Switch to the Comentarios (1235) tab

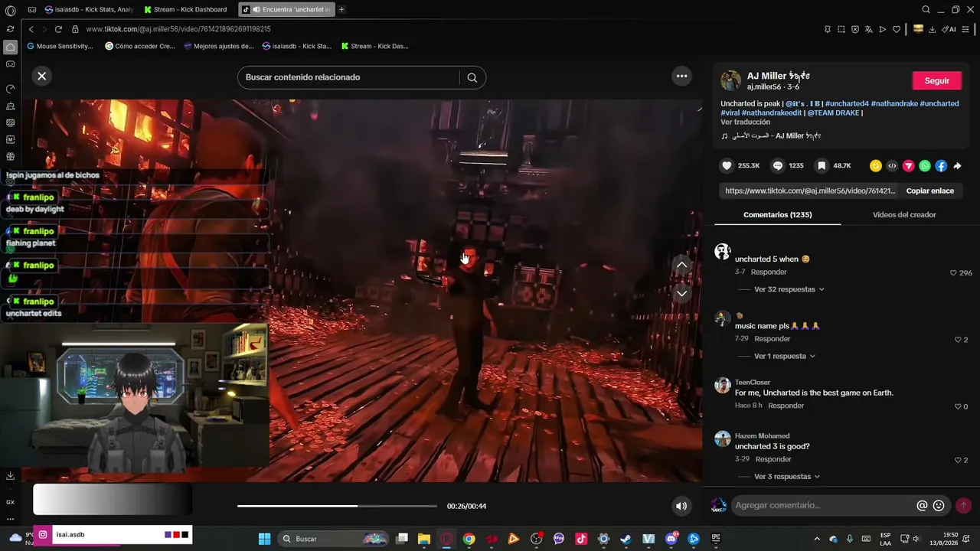(777, 215)
